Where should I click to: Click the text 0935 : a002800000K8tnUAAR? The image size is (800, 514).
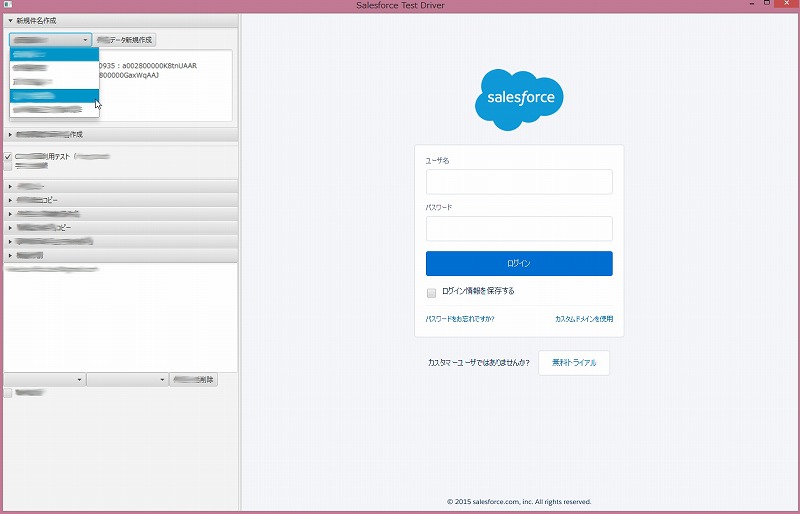[147, 66]
